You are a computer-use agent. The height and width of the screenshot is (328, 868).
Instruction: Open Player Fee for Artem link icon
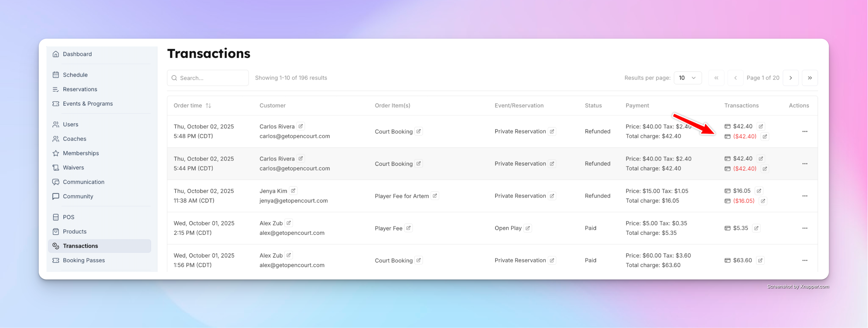435,196
